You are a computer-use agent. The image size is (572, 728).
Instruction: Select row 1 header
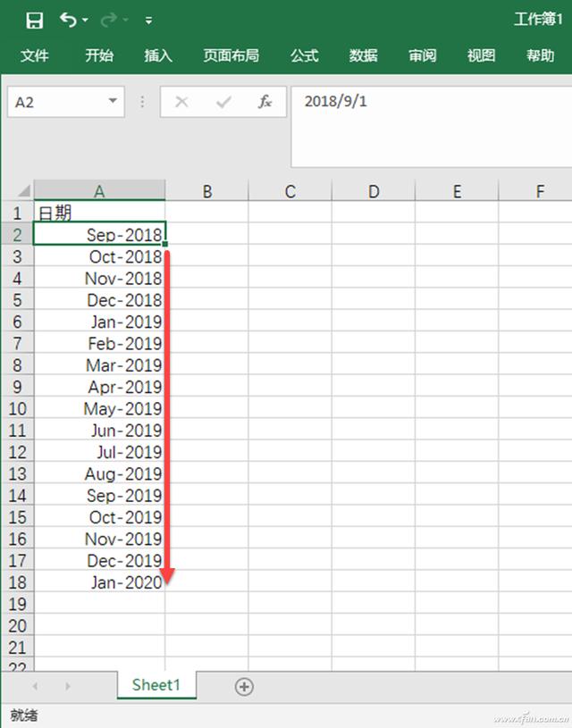point(18,213)
